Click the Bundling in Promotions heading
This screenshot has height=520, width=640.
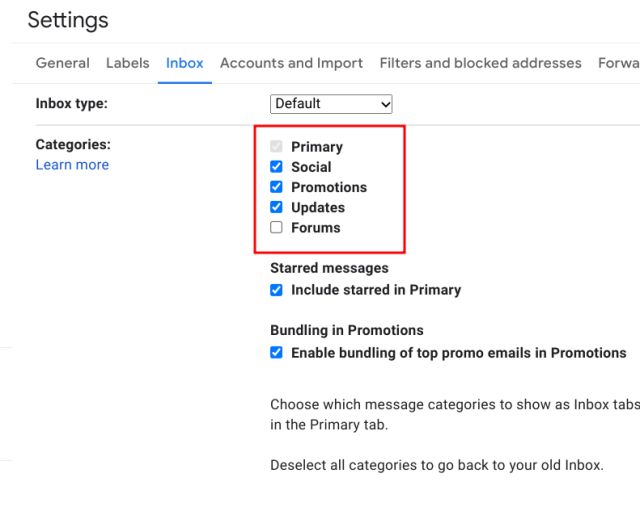click(346, 330)
